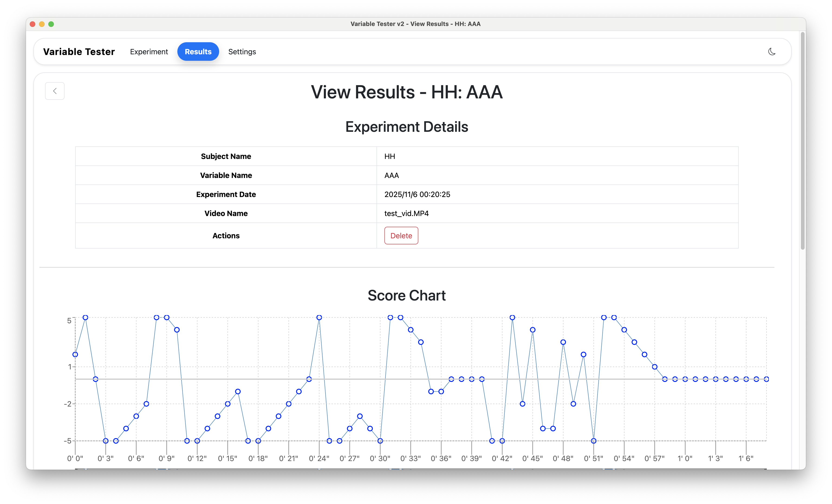Toggle dark mode moon icon

[x=772, y=52]
